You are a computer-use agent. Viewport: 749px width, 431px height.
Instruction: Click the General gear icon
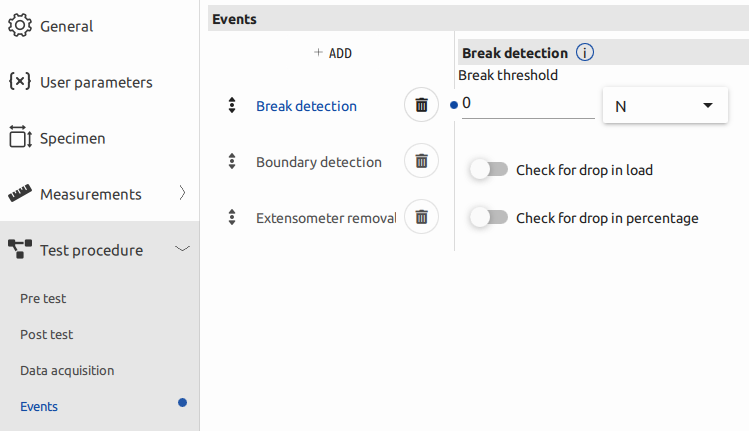(x=20, y=26)
